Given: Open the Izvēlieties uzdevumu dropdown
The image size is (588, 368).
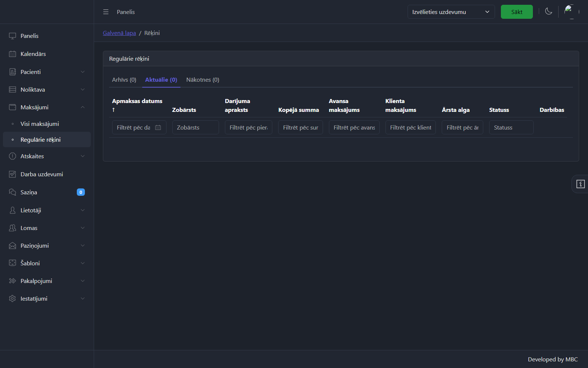Looking at the screenshot, I should pos(451,12).
